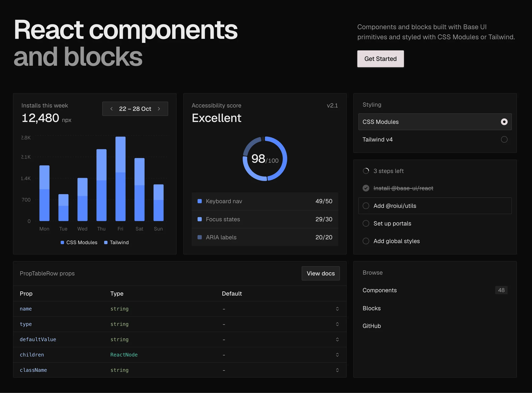Click the View docs button
Viewport: 532px width, 393px height.
coord(321,273)
